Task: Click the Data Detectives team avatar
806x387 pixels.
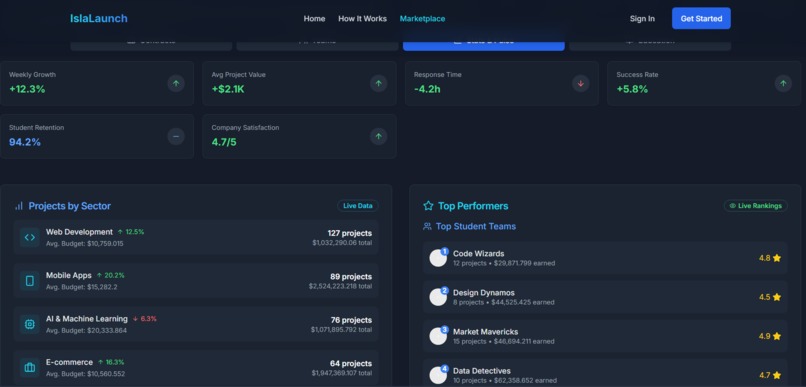Action: pos(438,375)
